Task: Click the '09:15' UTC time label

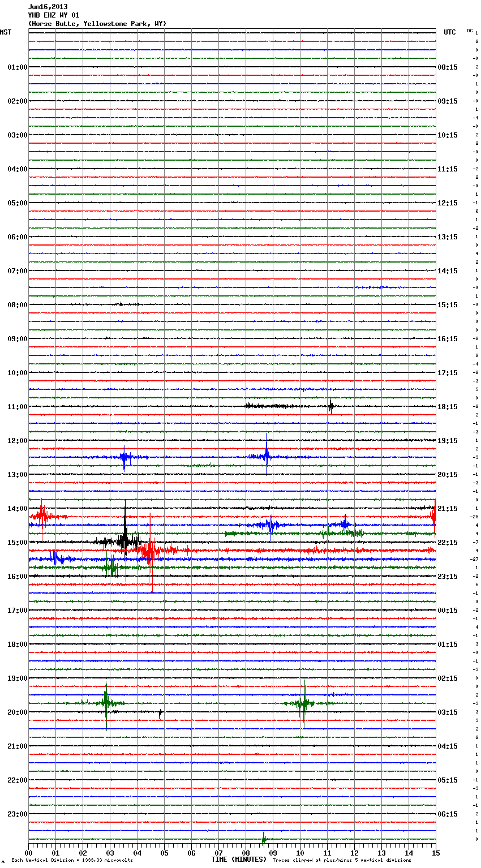Action: click(448, 101)
